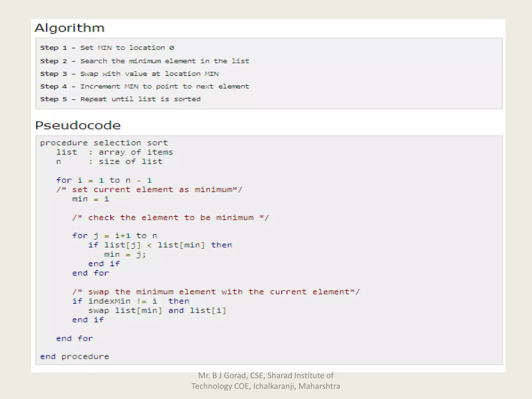Click 'check the element to be minimum' comment
Image resolution: width=532 pixels, height=399 pixels.
point(170,217)
